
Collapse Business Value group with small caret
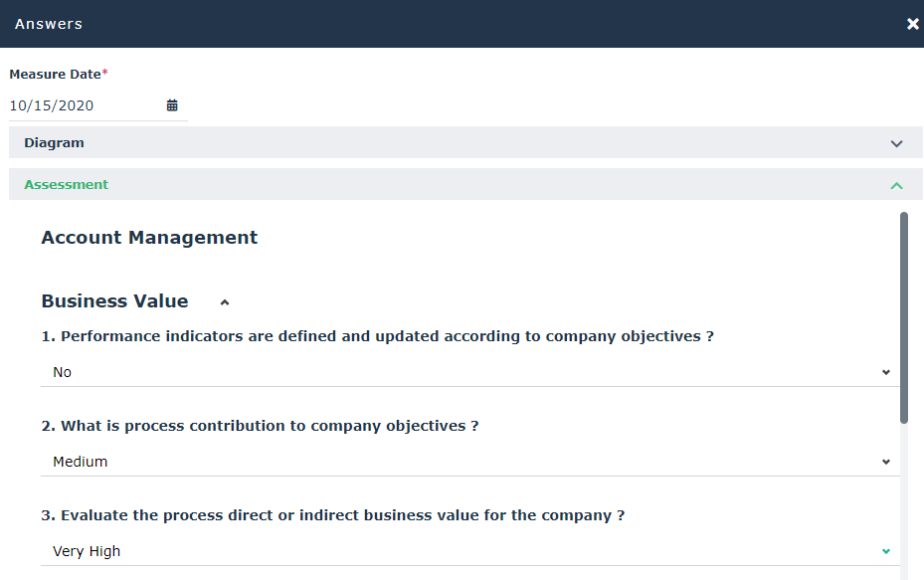click(225, 301)
